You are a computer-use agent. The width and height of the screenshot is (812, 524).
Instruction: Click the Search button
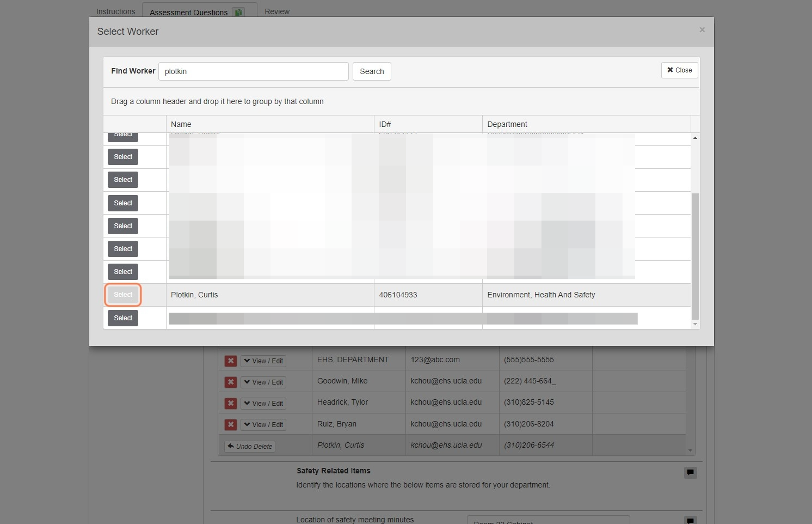(x=372, y=71)
